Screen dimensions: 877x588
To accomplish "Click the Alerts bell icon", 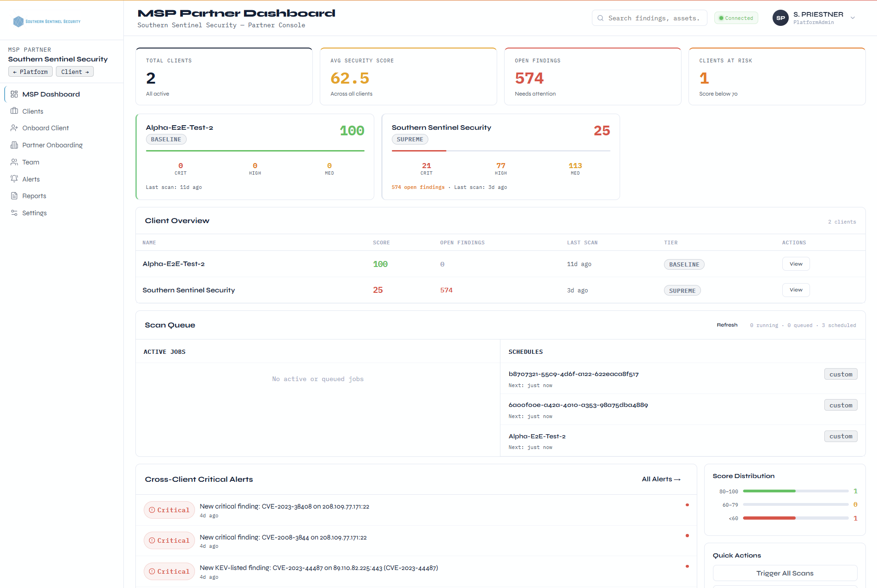I will pyautogui.click(x=14, y=179).
